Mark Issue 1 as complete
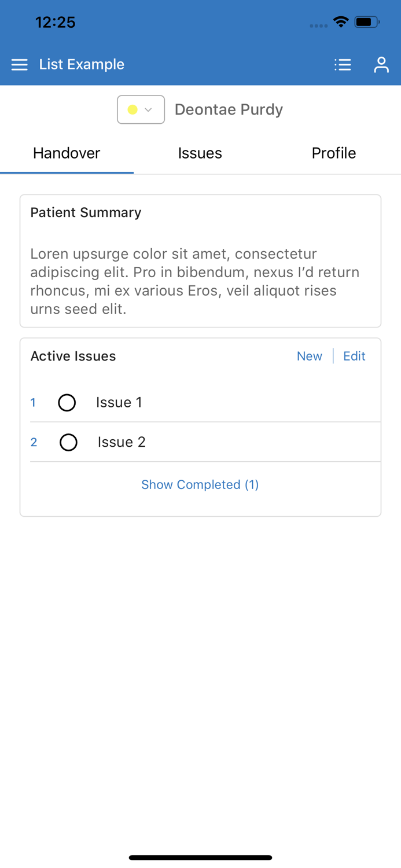 click(67, 403)
